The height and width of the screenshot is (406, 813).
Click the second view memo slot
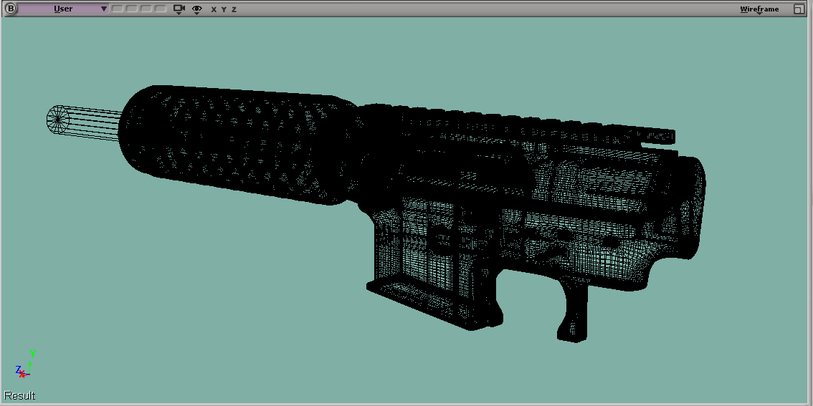(x=132, y=9)
